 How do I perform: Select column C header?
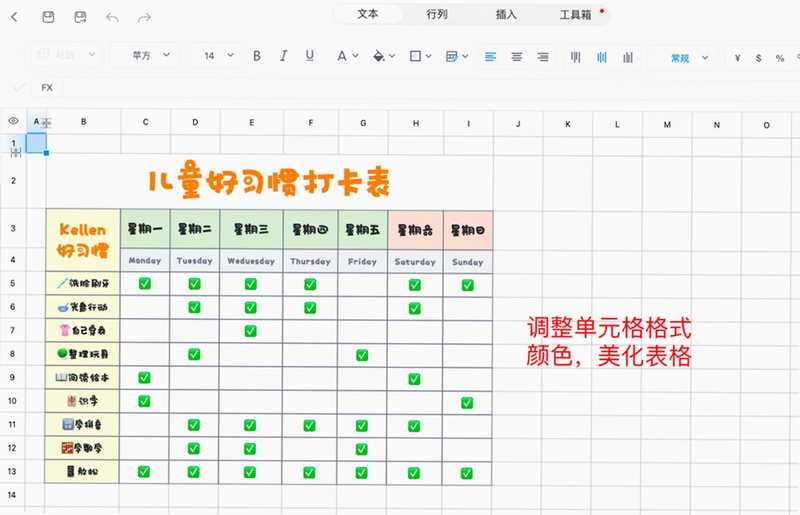pyautogui.click(x=145, y=122)
